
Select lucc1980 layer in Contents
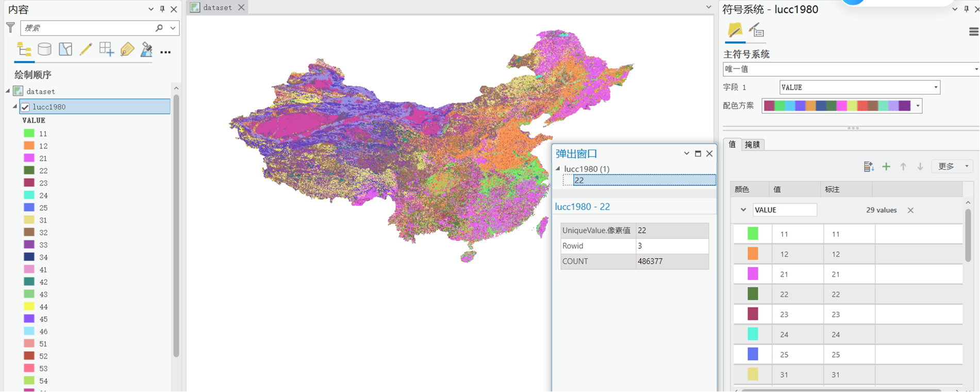[95, 107]
